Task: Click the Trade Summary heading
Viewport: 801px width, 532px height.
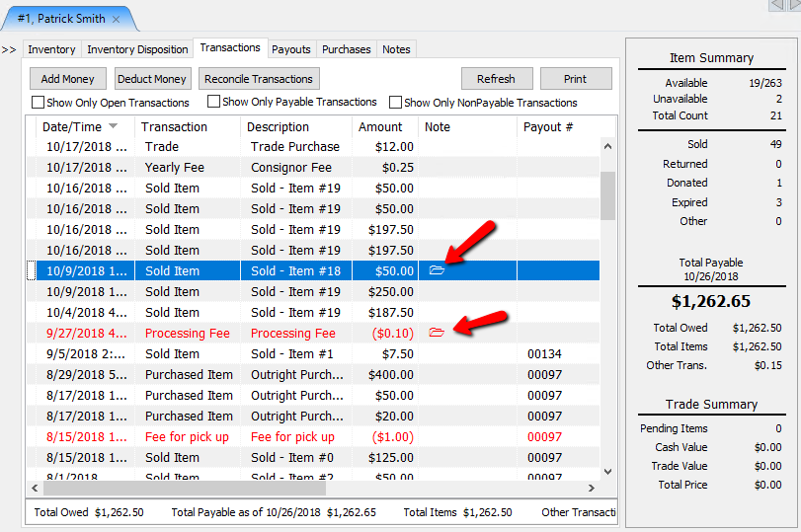Action: click(711, 405)
